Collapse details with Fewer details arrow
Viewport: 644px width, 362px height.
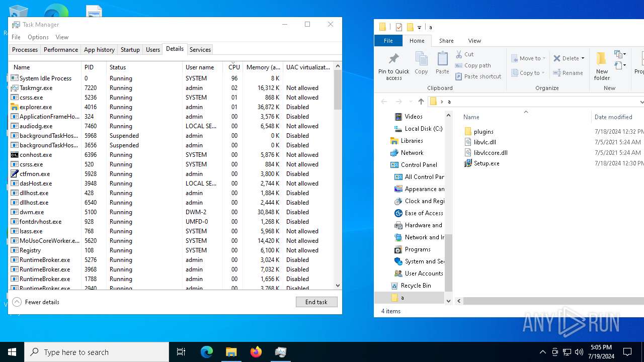coord(17,302)
